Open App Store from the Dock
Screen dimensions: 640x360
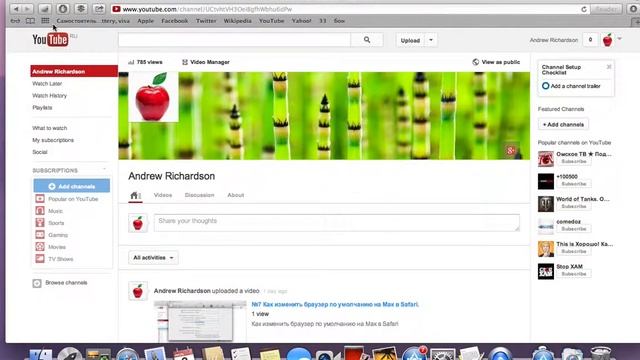click(x=414, y=354)
